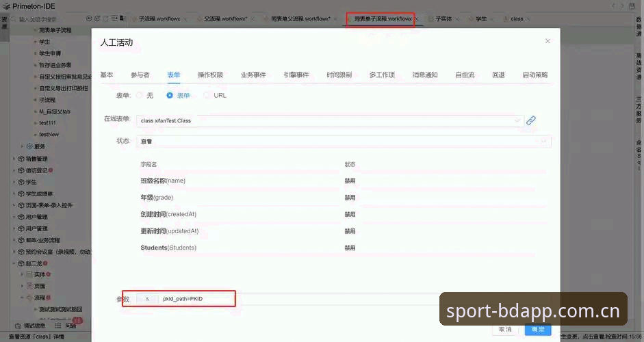The image size is (644, 342).
Task: Open the 子实体 editor tab
Action: (443, 19)
